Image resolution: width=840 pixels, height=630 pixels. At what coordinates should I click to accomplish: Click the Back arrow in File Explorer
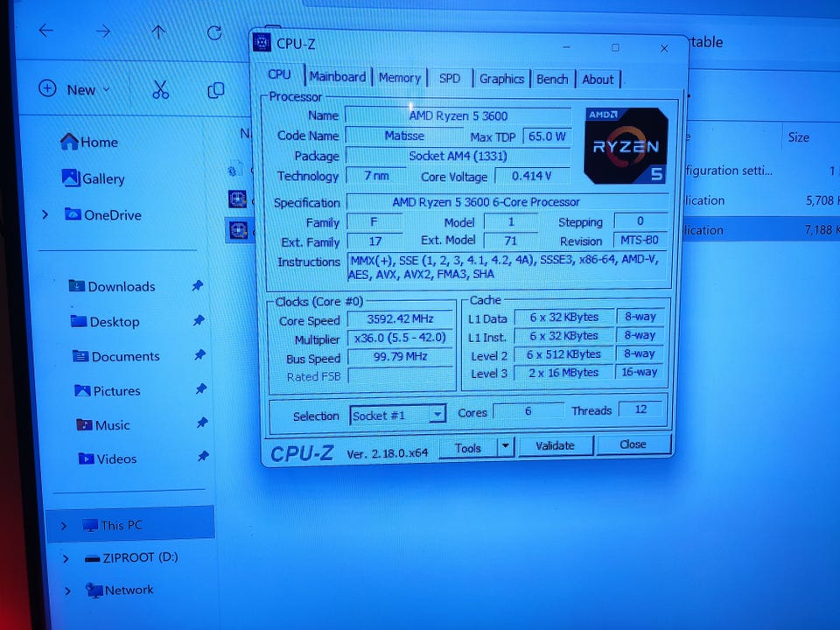46,31
